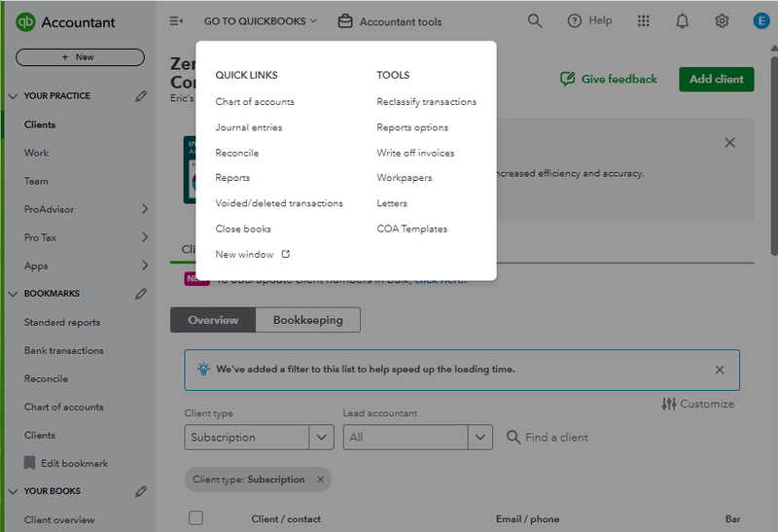This screenshot has width=778, height=532.
Task: Edit Bookmarks section pencil icon
Action: coord(141,294)
